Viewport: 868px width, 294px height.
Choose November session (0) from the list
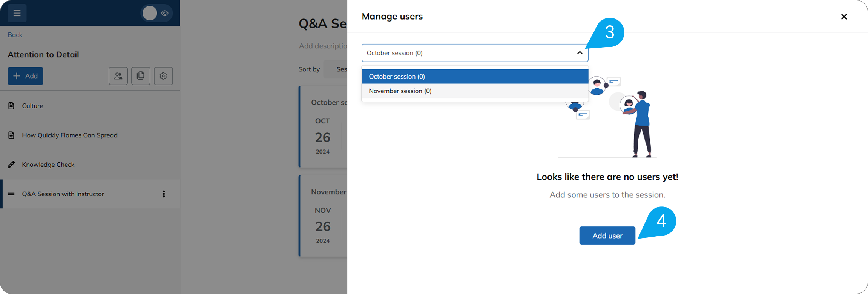point(475,91)
